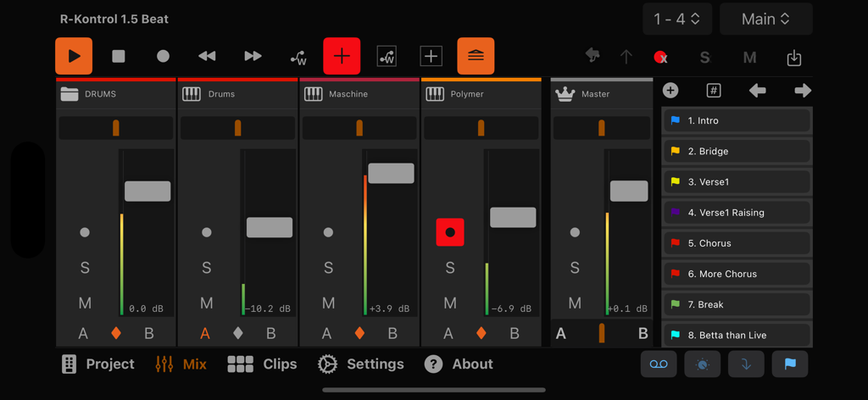This screenshot has height=400, width=868.
Task: Click the metronome dial icon button
Action: [x=703, y=364]
